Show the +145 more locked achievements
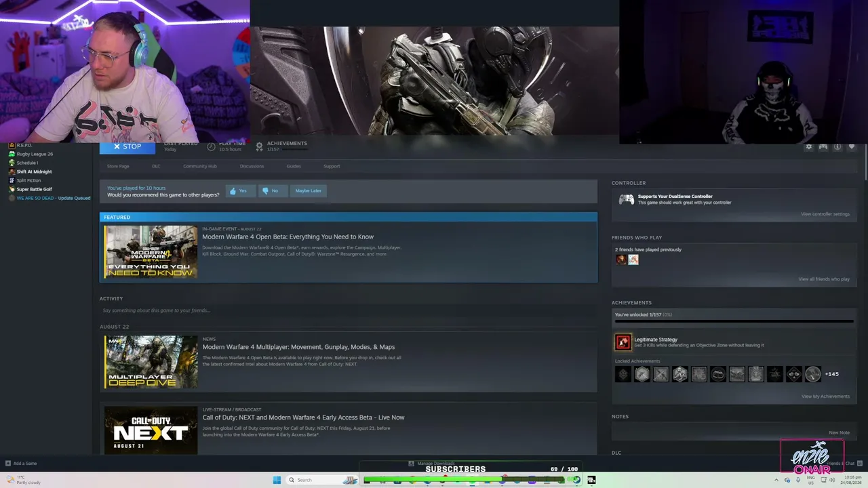Viewport: 868px width, 488px height. pyautogui.click(x=831, y=374)
